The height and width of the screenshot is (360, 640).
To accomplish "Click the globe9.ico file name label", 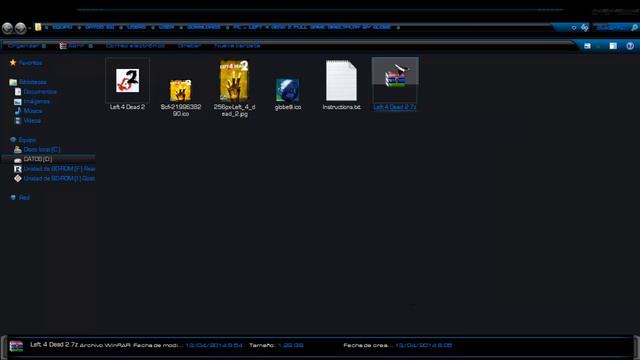I will (x=288, y=107).
